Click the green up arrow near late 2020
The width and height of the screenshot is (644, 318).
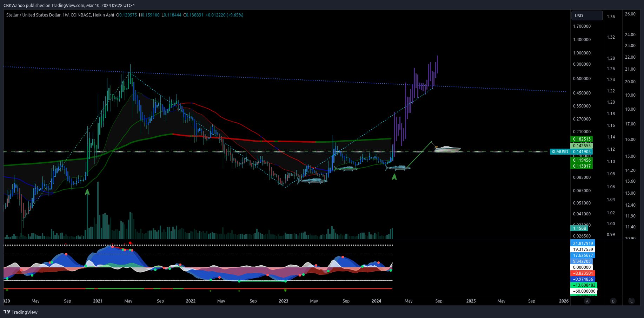[x=87, y=192]
